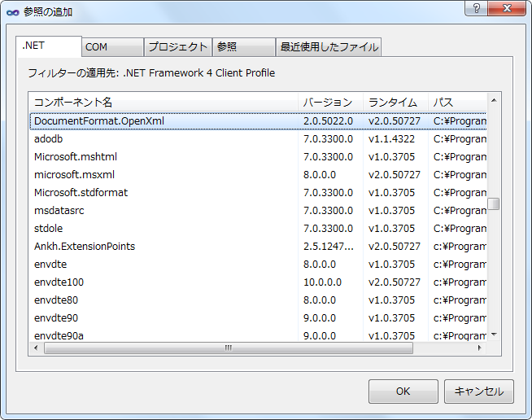Viewport: 532px width, 420px height.
Task: Click the ランタイム column header
Action: click(395, 103)
